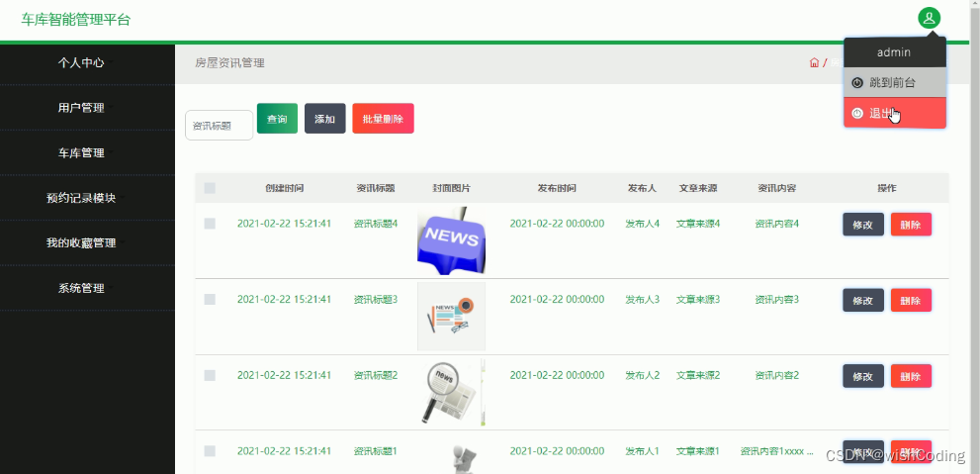Open the admin user avatar icon
Viewport: 980px width, 474px height.
[929, 18]
